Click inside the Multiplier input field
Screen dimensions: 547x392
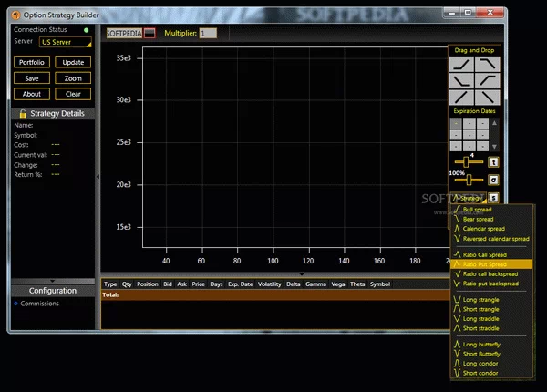click(209, 34)
